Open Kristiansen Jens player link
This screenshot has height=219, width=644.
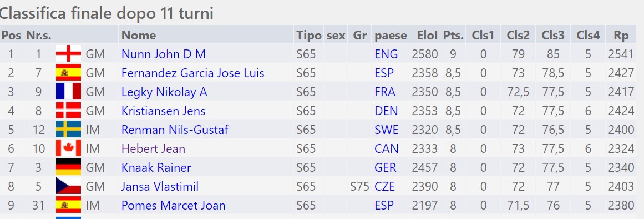[163, 111]
